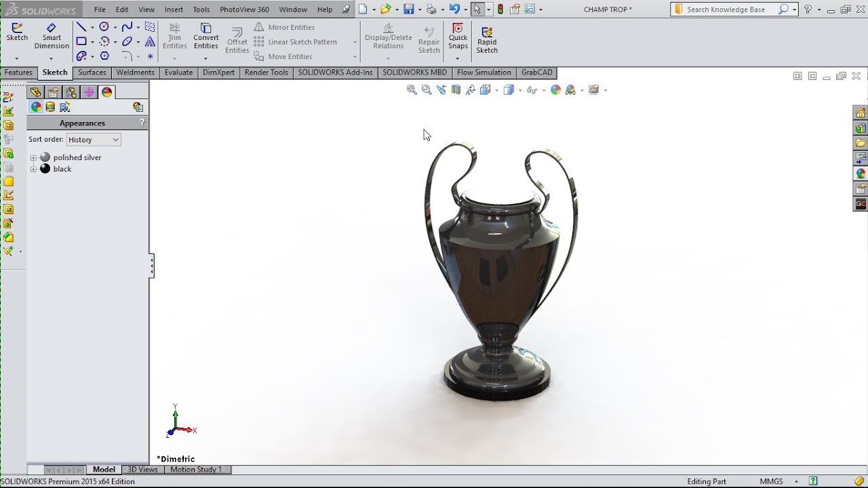Expand the black appearance node
The width and height of the screenshot is (868, 488).
[x=33, y=169]
